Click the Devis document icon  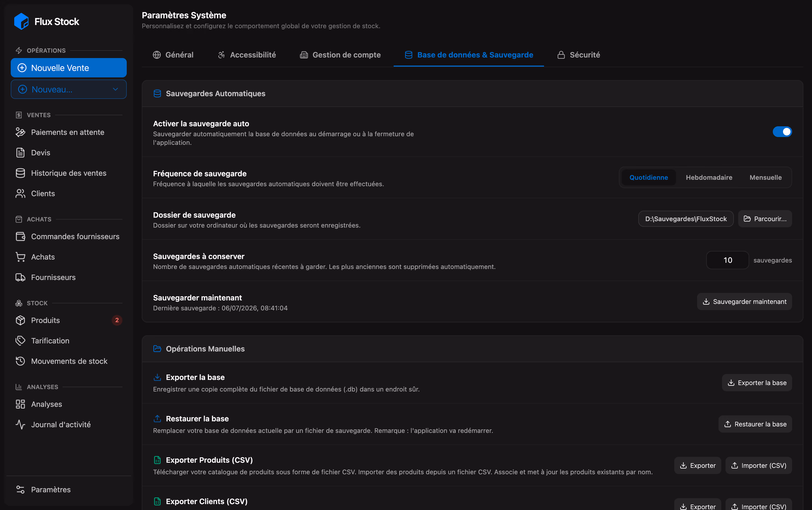point(20,153)
